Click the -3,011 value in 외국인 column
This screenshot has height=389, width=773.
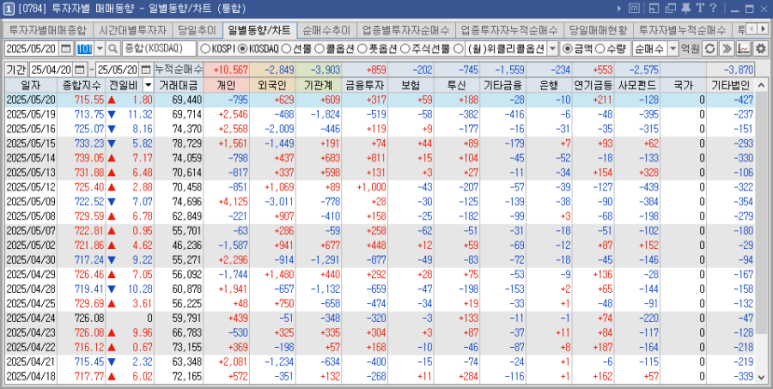coord(279,202)
